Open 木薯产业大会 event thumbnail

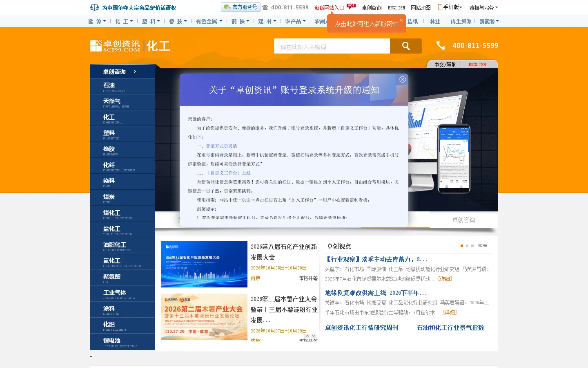tap(204, 316)
